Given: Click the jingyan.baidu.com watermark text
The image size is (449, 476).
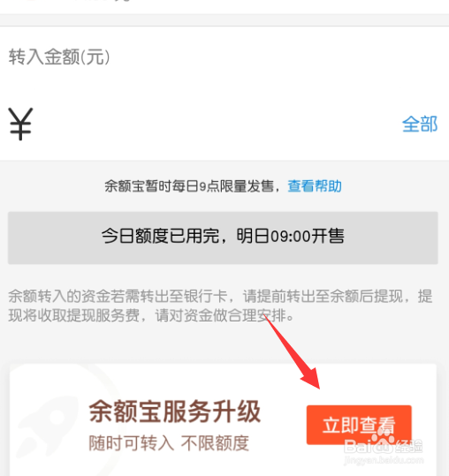Looking at the screenshot, I should coord(384,460).
